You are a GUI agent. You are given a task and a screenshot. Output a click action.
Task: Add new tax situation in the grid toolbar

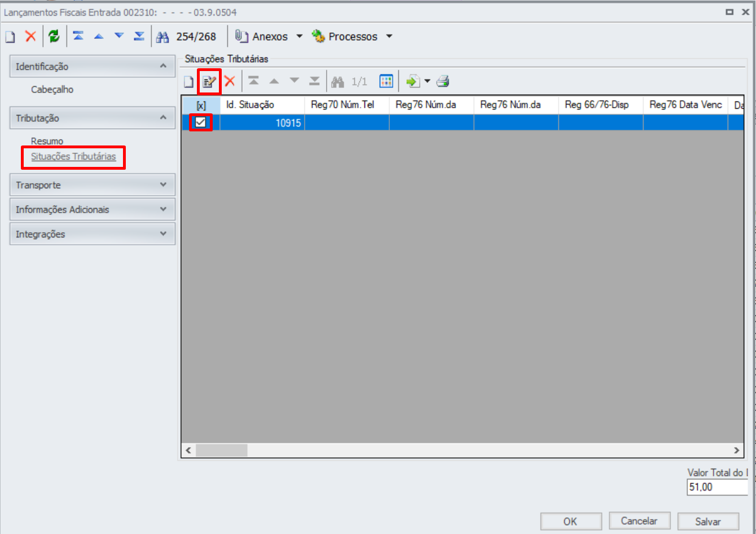pos(189,82)
